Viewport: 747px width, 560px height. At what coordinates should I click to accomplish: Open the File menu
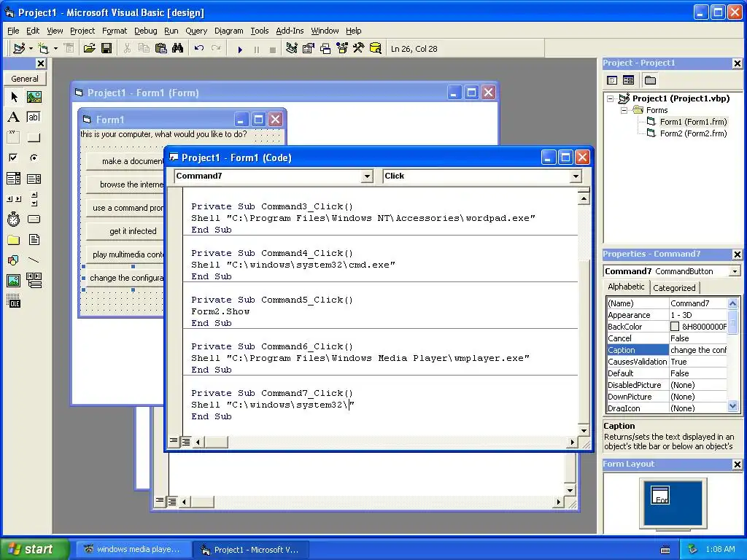pyautogui.click(x=13, y=31)
